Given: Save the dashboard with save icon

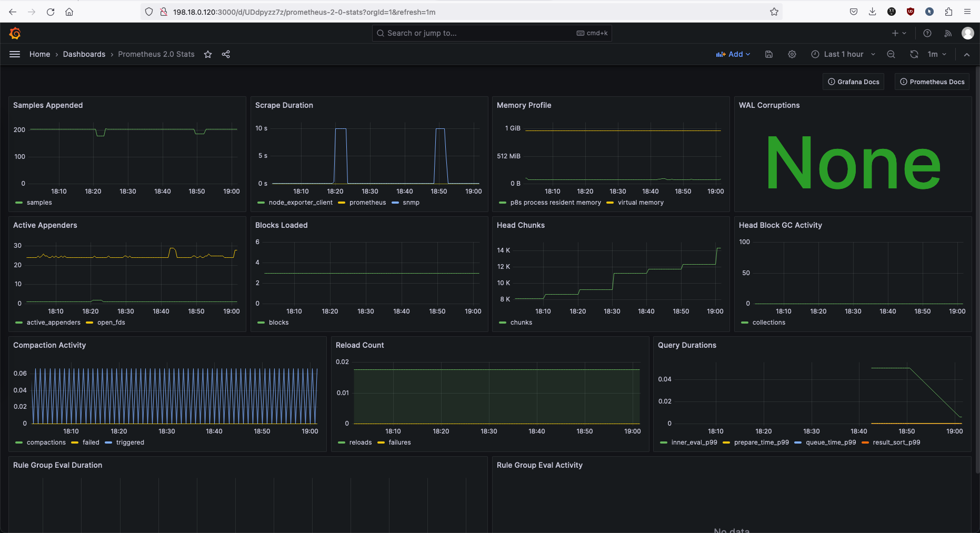Looking at the screenshot, I should [x=768, y=54].
